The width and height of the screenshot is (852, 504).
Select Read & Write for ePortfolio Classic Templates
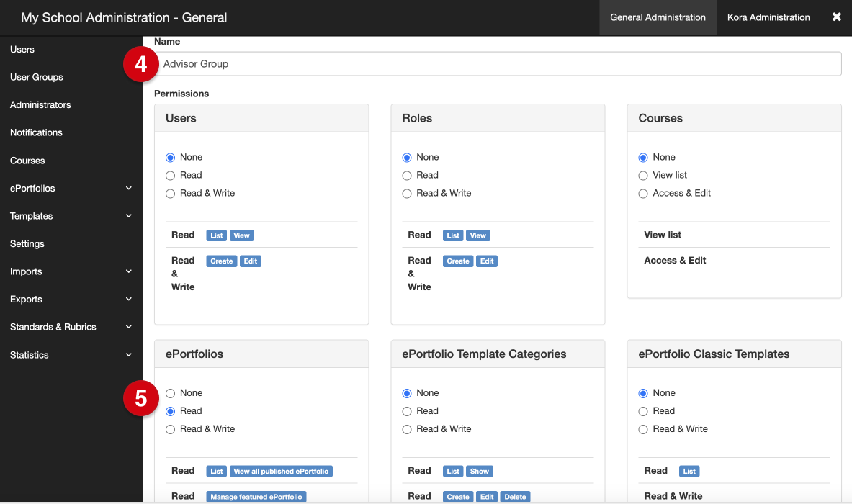tap(643, 429)
